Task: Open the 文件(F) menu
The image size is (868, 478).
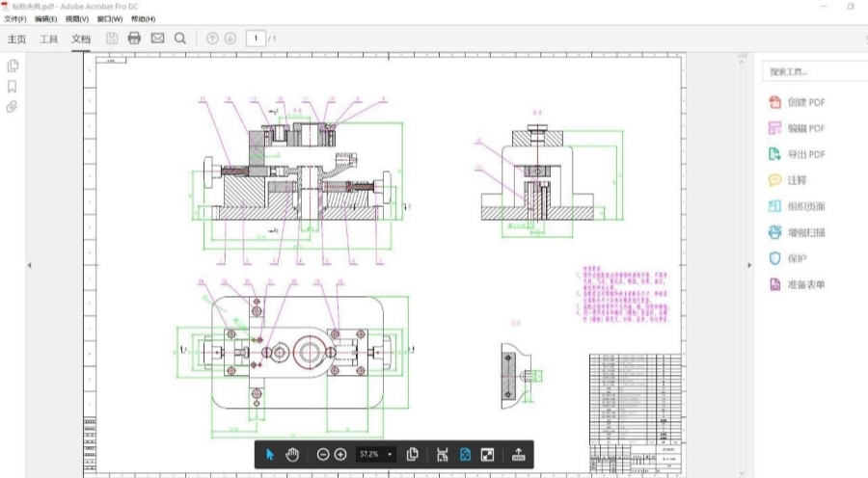Action: click(14, 19)
